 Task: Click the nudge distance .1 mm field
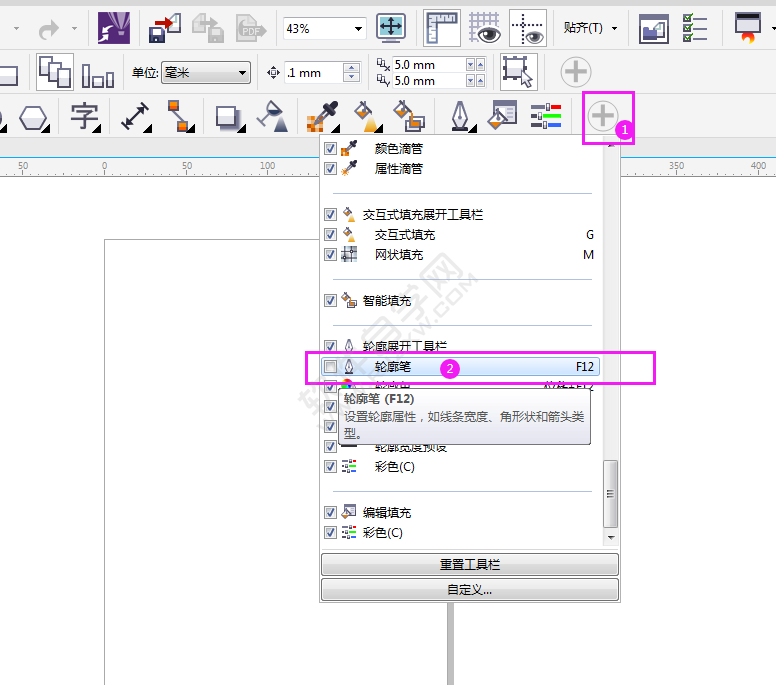coord(314,73)
